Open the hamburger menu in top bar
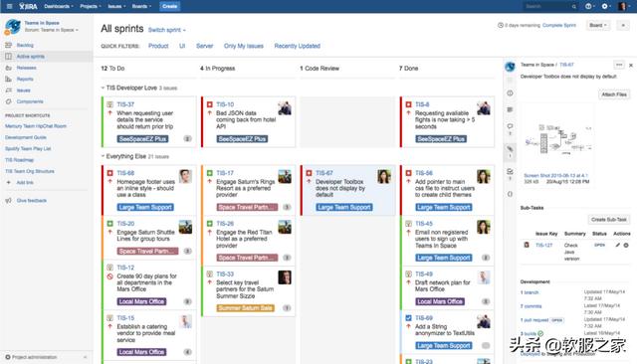This screenshot has width=637, height=364. pyautogui.click(x=9, y=6)
